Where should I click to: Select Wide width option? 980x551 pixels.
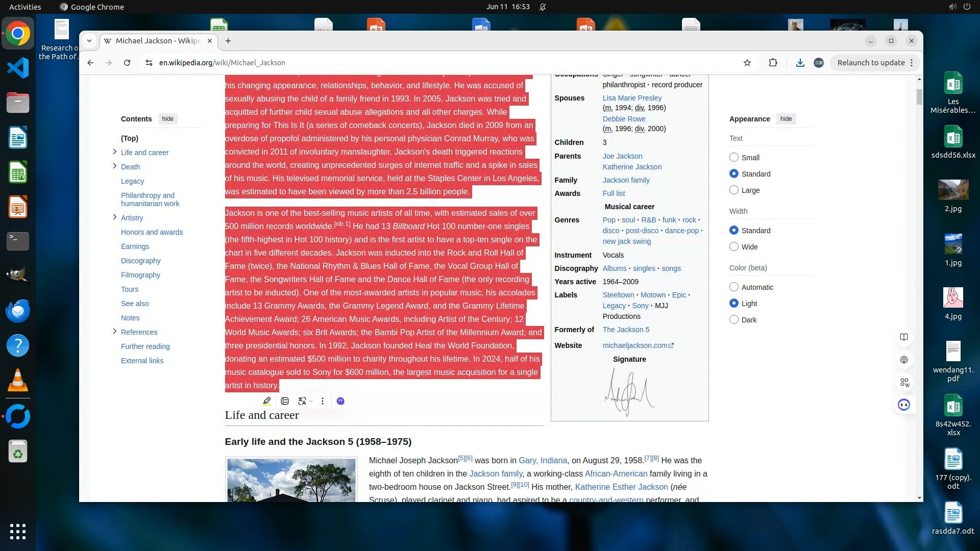point(734,247)
